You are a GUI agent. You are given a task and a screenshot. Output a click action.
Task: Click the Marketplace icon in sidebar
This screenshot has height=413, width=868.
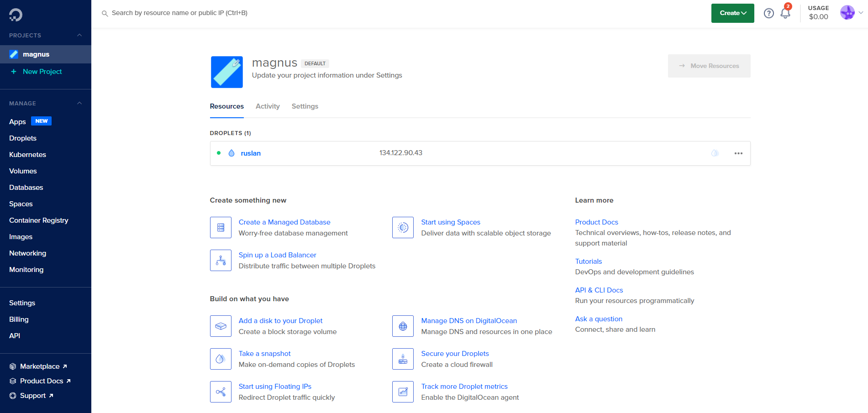tap(13, 366)
